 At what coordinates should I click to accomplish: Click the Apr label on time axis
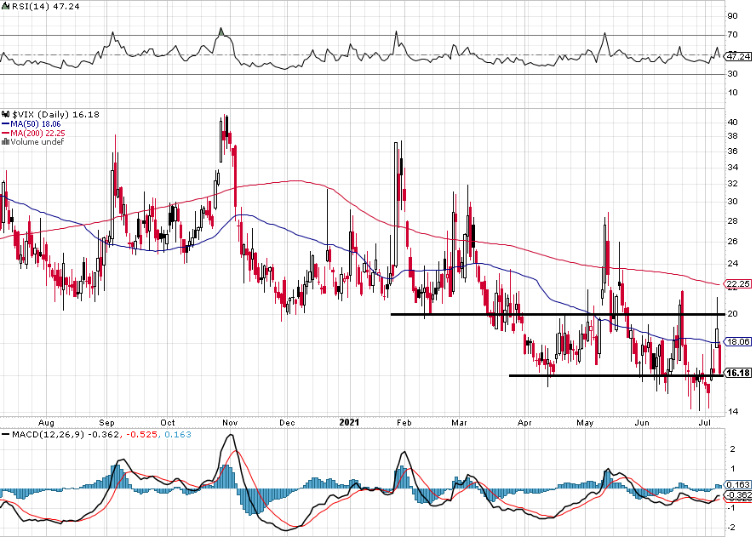pos(524,423)
